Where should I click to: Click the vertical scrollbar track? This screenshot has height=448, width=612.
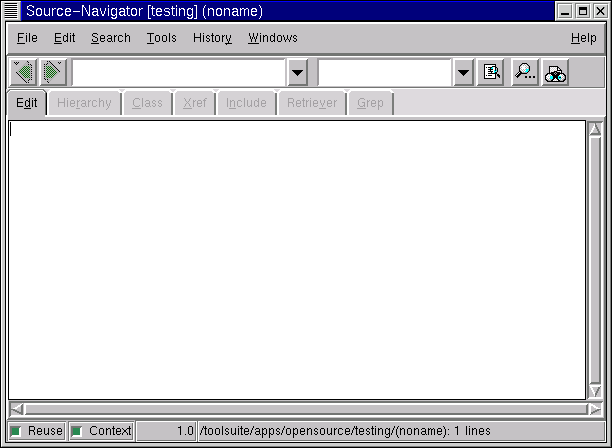pos(595,260)
